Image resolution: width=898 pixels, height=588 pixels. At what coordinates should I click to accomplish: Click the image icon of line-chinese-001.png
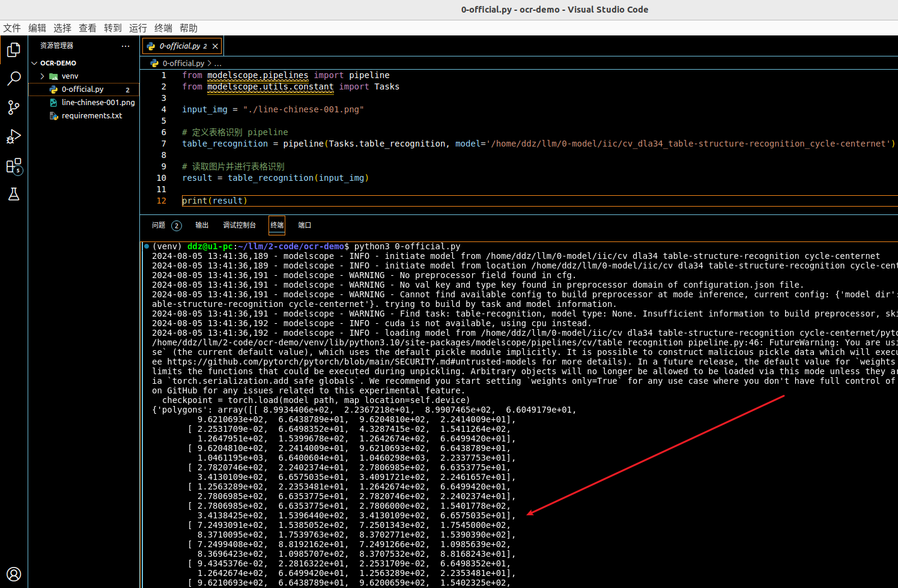53,103
